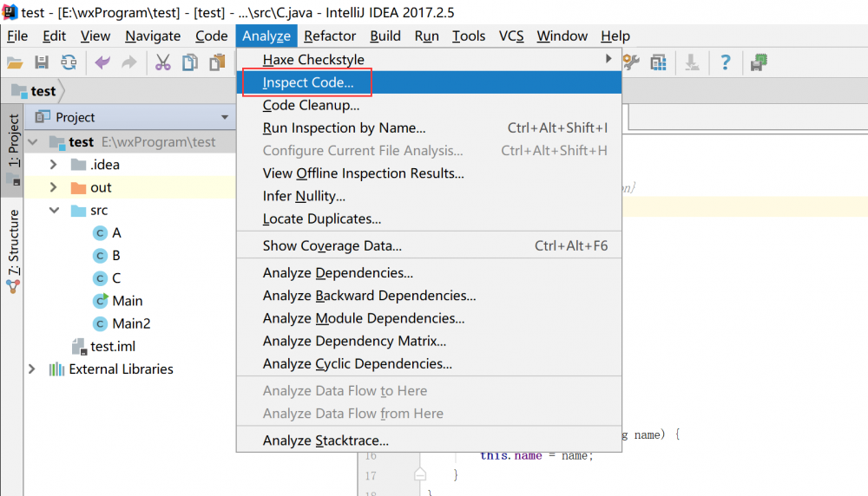The width and height of the screenshot is (868, 496).
Task: Click the Cut scissors icon
Action: 163,62
